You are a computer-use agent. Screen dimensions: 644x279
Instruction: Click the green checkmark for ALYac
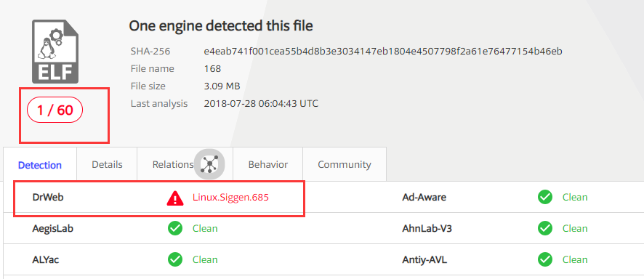click(x=175, y=259)
